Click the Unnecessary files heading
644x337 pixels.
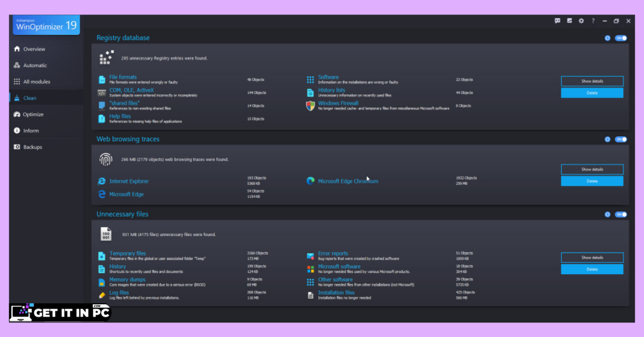click(x=122, y=214)
